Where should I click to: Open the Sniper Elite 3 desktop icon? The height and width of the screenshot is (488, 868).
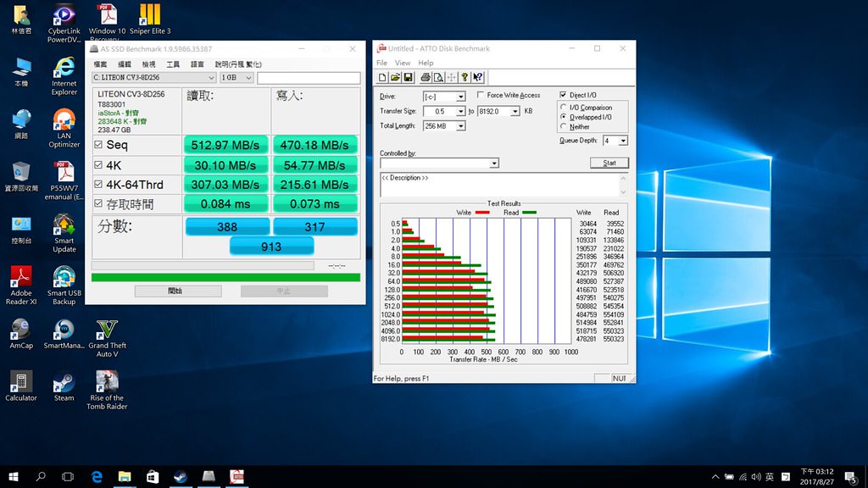point(150,19)
